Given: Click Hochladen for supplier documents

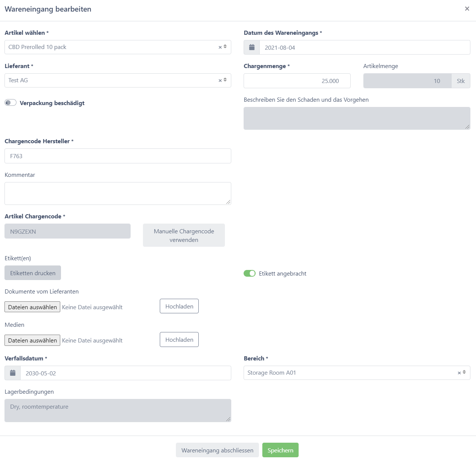Looking at the screenshot, I should coord(179,306).
